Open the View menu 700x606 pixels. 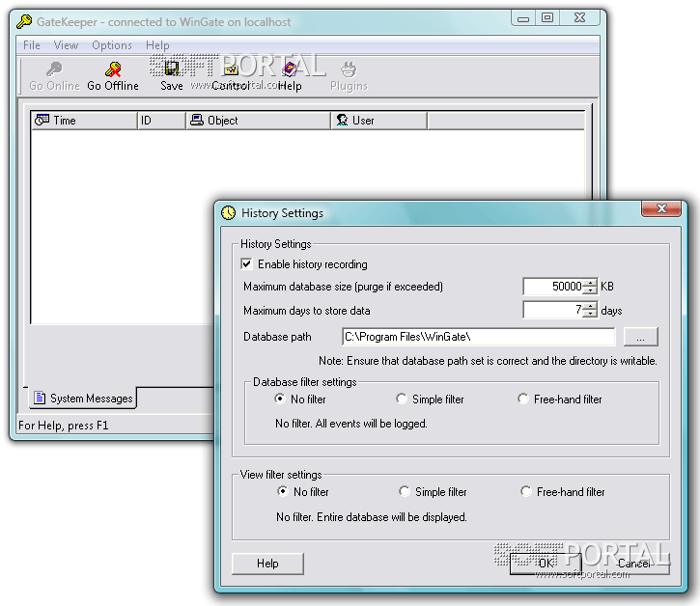click(x=66, y=45)
